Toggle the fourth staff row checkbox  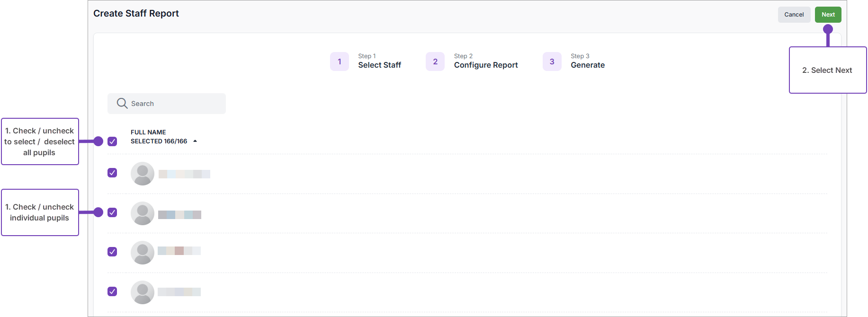pyautogui.click(x=112, y=291)
